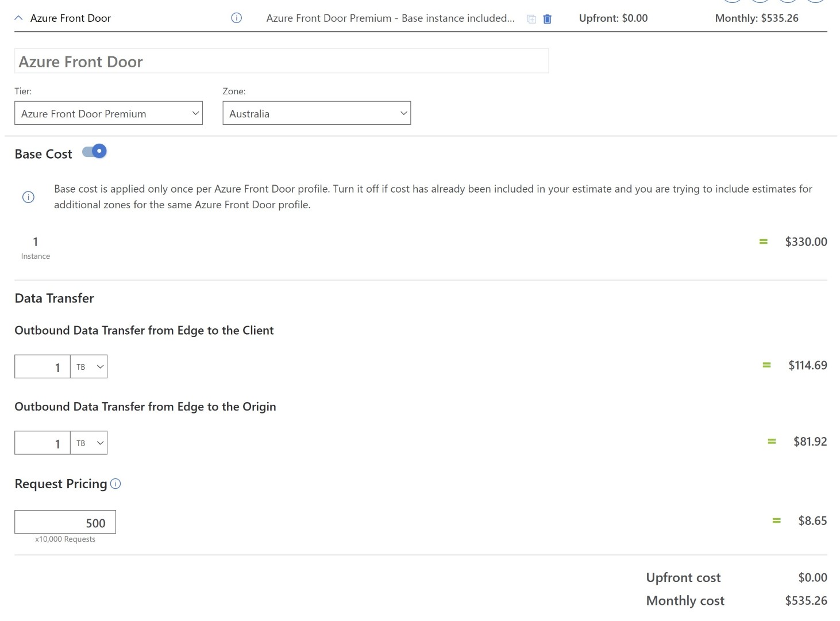Edit Edge to Origin data transfer amount
840x621 pixels.
pos(43,443)
